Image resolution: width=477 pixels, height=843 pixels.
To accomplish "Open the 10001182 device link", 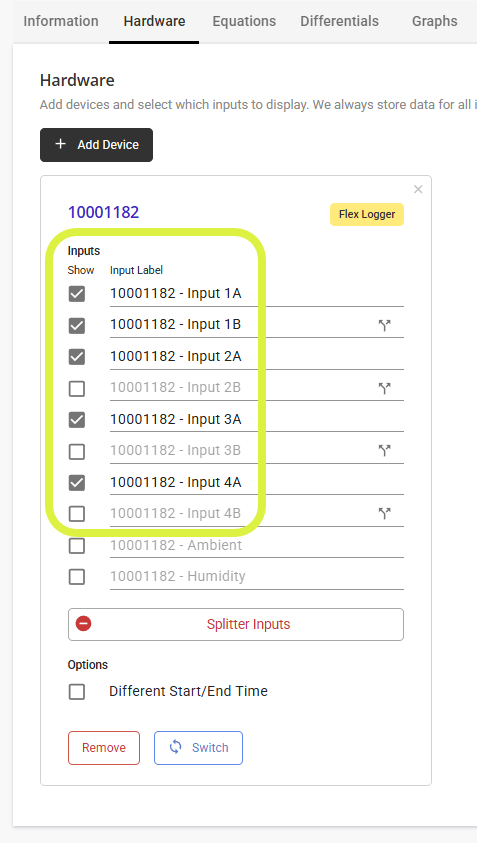I will [103, 212].
